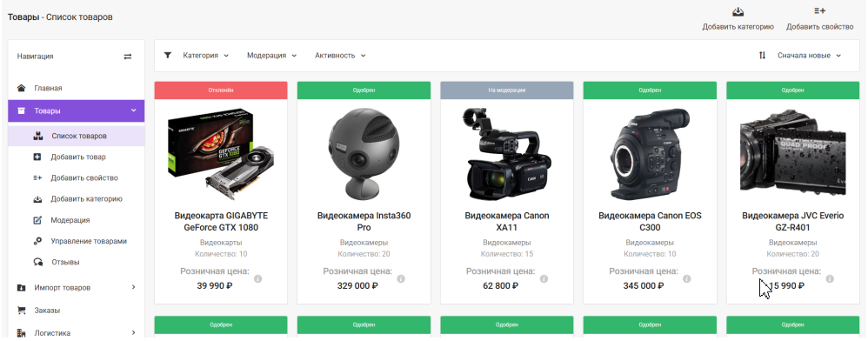Click the Добавить категорию icon in the header
868x341 pixels.
tap(738, 11)
